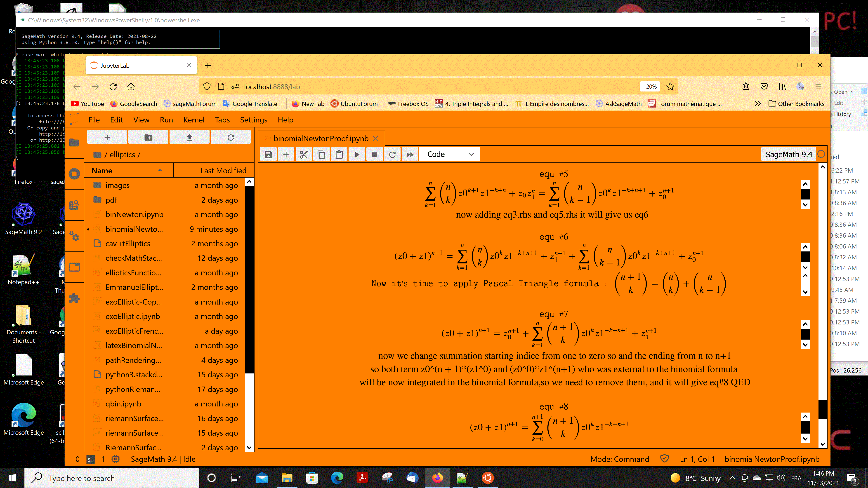868x488 pixels.
Task: Open the Kernel menu
Action: (194, 120)
